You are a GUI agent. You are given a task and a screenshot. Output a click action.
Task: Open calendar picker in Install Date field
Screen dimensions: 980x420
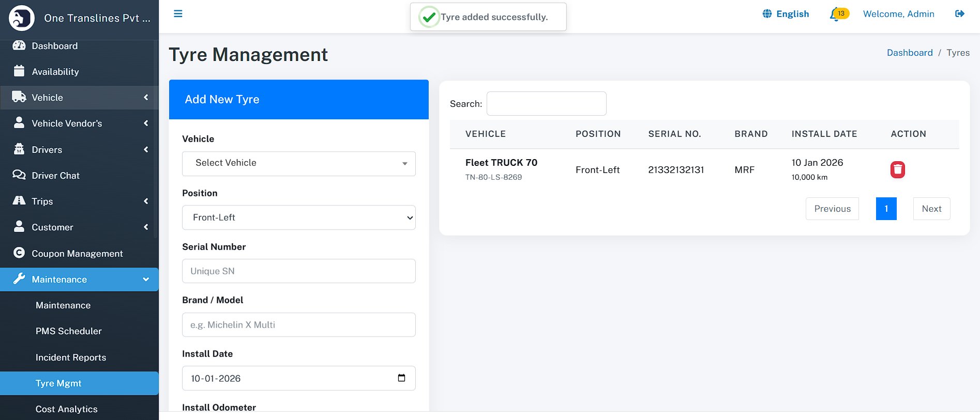401,378
